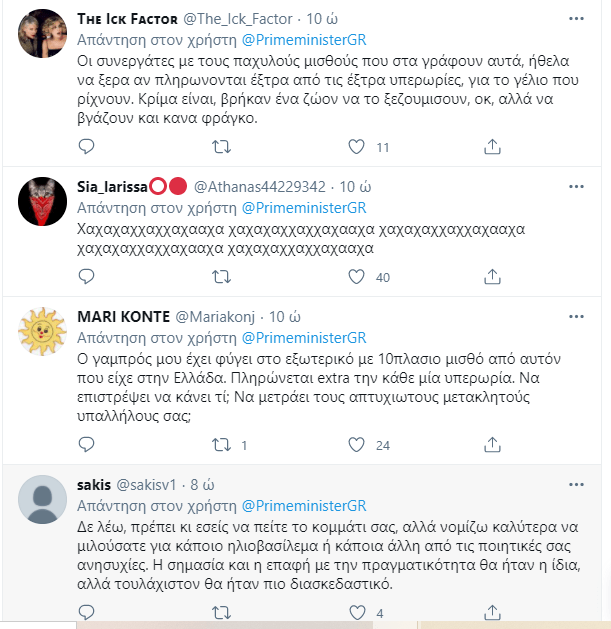
Task: Like Sia_larissa's tweet with 40 likes
Action: tap(357, 279)
